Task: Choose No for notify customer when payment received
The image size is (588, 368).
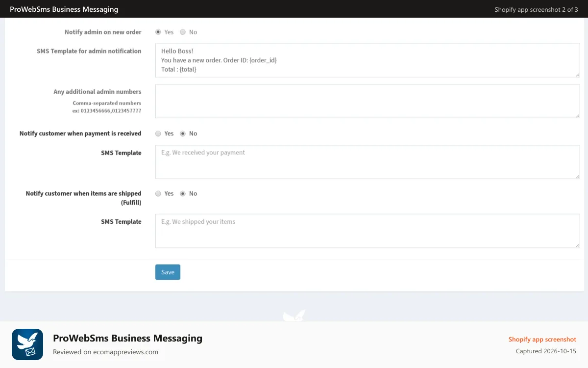Action: (183, 133)
